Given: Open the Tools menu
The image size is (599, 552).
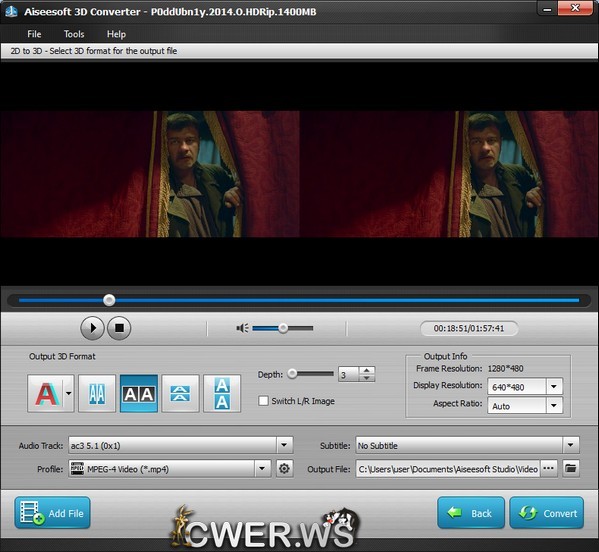Looking at the screenshot, I should click(74, 34).
